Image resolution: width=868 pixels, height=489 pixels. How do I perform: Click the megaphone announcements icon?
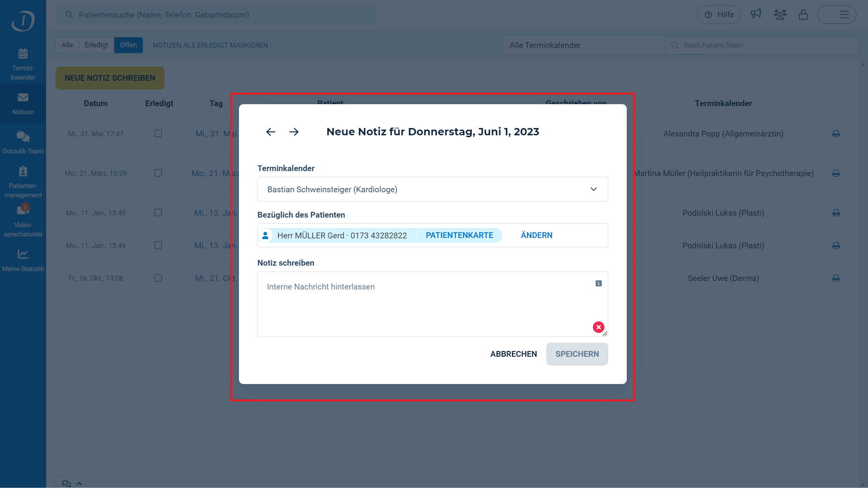pyautogui.click(x=756, y=14)
